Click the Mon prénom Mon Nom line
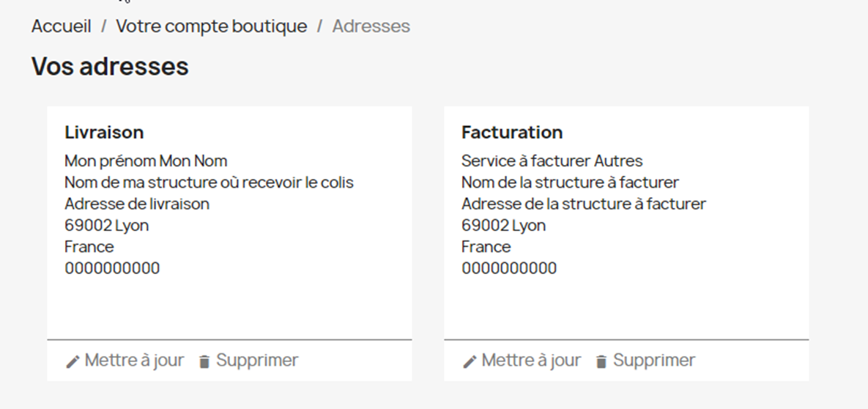Image resolution: width=868 pixels, height=409 pixels. pos(146,161)
